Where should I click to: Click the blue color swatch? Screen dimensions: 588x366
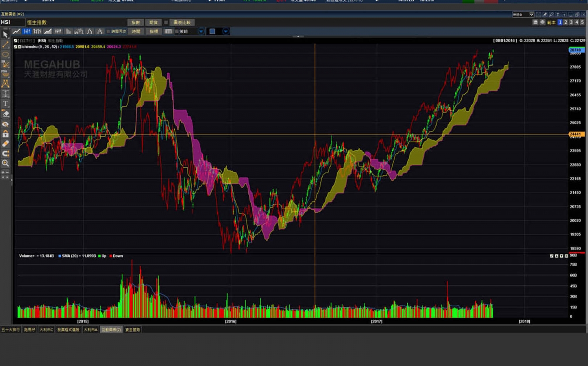point(212,31)
